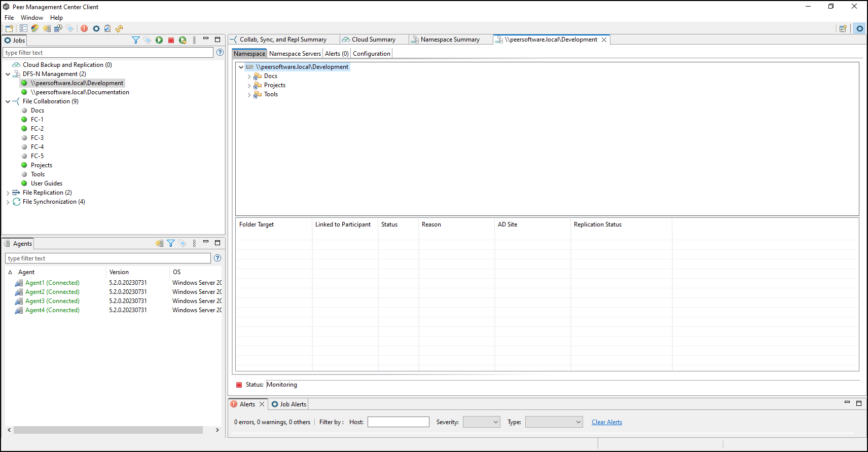The height and width of the screenshot is (452, 868).
Task: Click the red Stop job icon
Action: (171, 40)
